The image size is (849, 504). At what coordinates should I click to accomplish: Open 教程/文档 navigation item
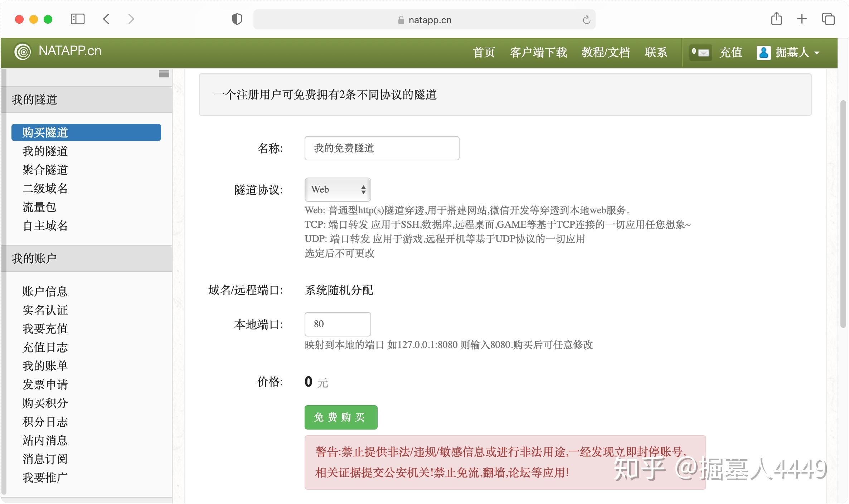606,53
